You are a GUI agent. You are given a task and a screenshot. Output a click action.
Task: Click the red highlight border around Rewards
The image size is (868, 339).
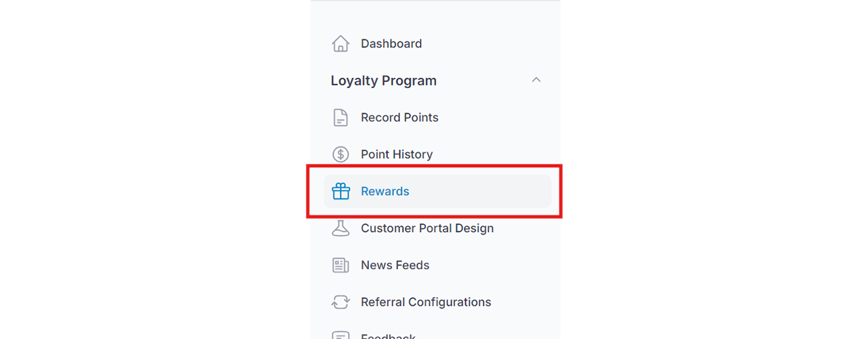point(434,166)
